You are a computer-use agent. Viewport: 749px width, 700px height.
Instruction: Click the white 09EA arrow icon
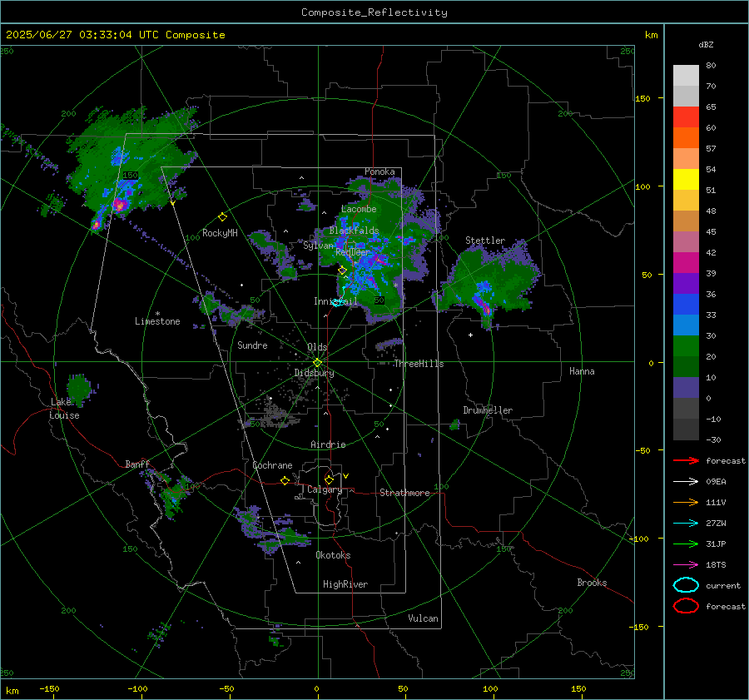(686, 482)
